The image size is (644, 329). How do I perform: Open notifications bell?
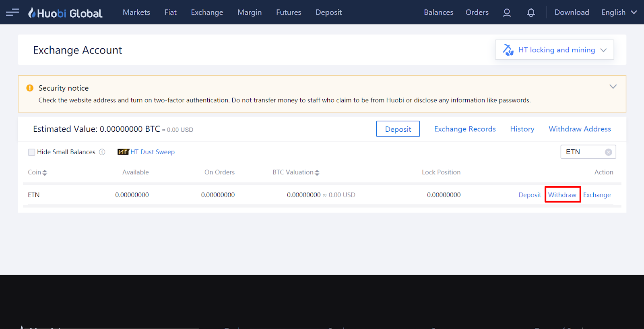coord(531,12)
